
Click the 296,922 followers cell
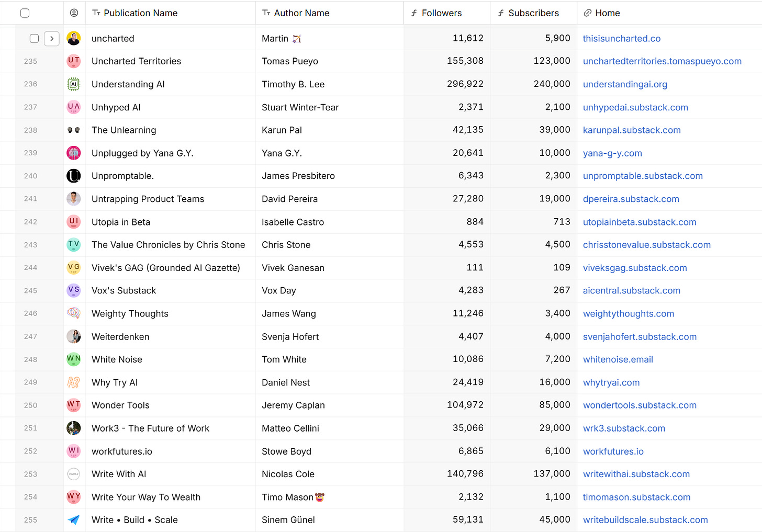point(447,84)
